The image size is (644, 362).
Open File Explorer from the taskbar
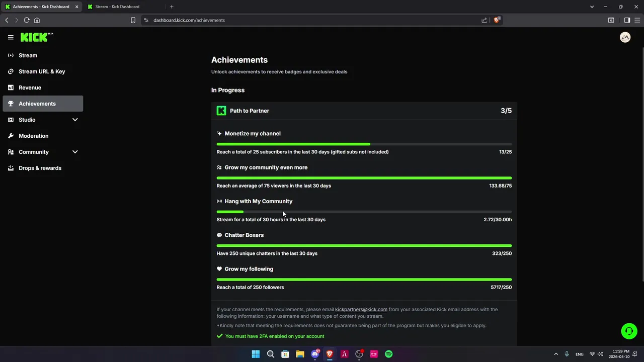pyautogui.click(x=300, y=354)
